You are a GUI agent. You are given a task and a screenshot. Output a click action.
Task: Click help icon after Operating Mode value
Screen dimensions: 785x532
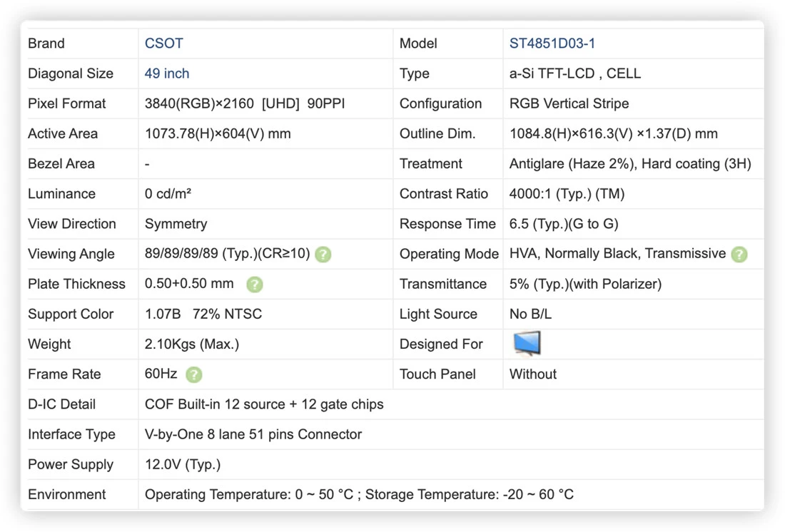(739, 255)
